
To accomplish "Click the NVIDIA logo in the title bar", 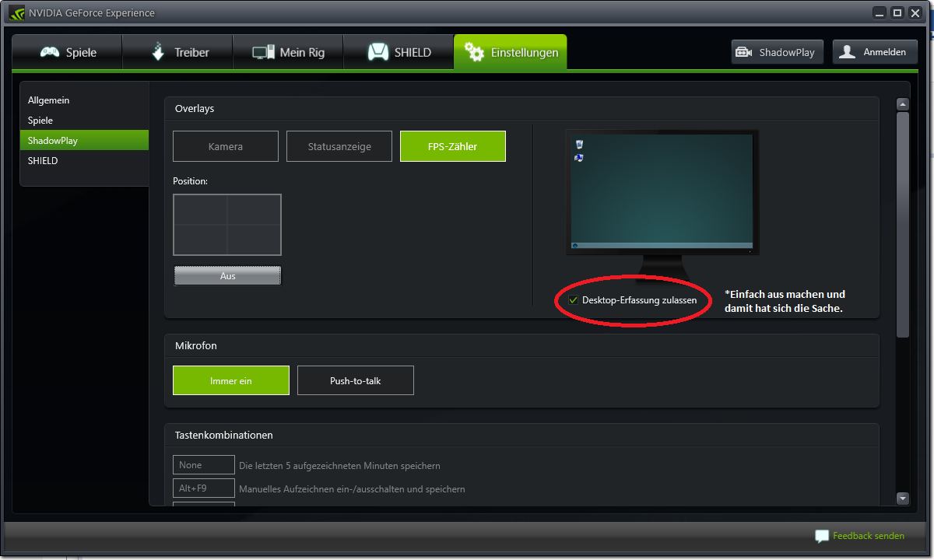I will (x=16, y=12).
